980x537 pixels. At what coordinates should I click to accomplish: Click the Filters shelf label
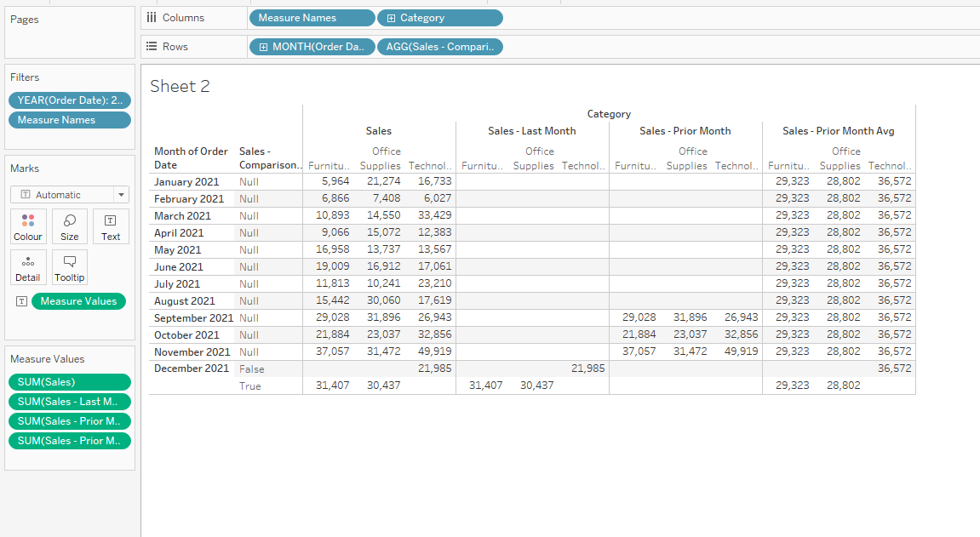coord(25,77)
